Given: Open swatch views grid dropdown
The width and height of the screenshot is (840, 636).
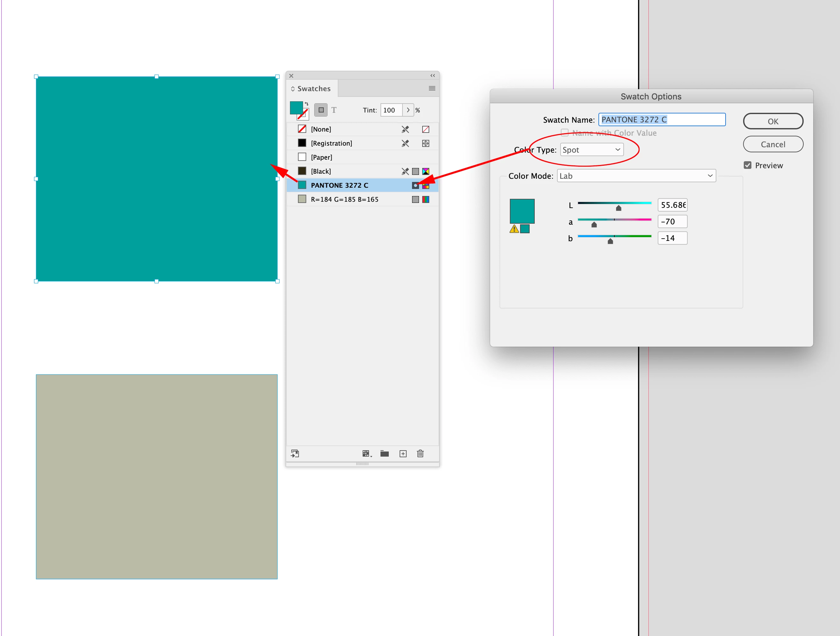Looking at the screenshot, I should [366, 453].
